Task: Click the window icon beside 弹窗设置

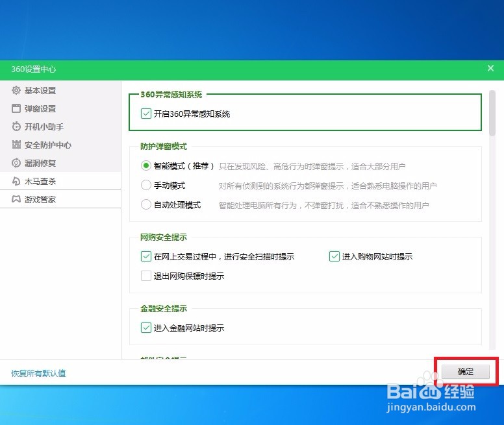Action: [16, 108]
